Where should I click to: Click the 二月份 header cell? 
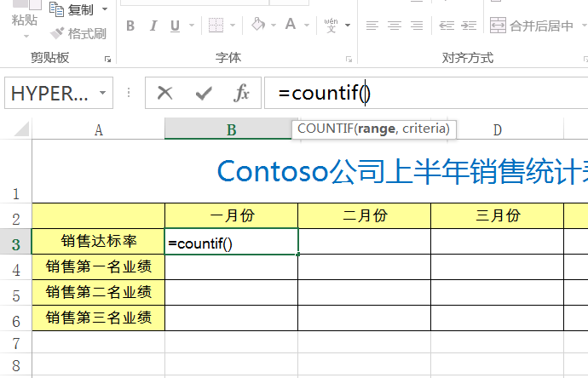pos(365,216)
